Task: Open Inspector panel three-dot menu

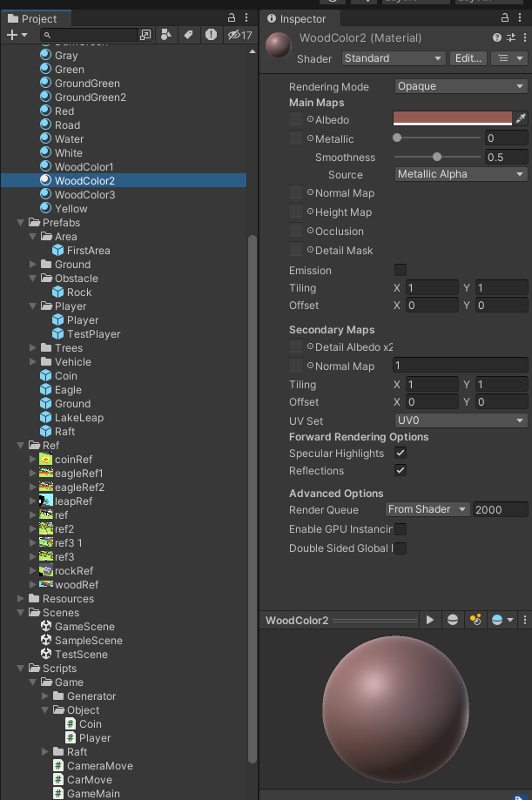Action: click(x=521, y=18)
